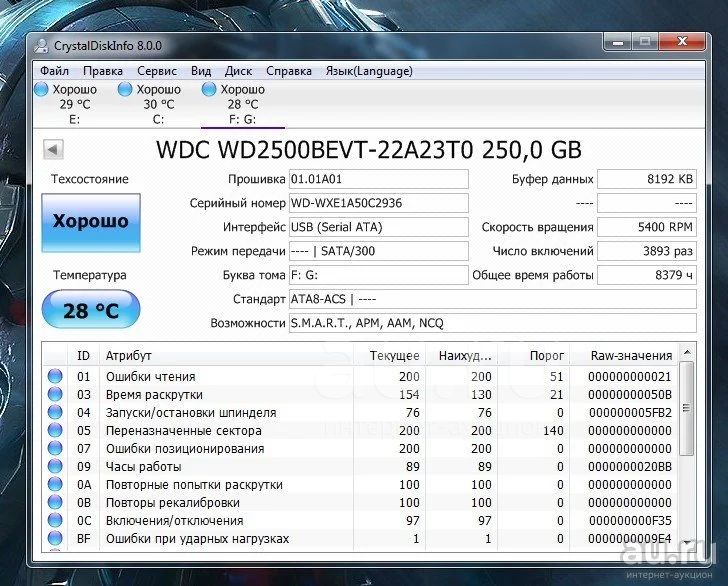This screenshot has width=728, height=586.
Task: Click the serial number field WD-WXE1A50C2936
Action: pyautogui.click(x=379, y=203)
